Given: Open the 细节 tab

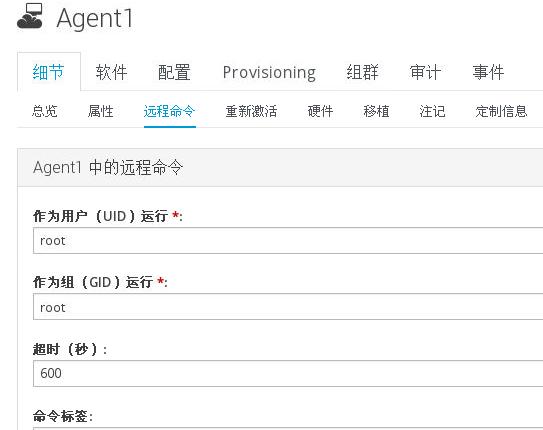Looking at the screenshot, I should (x=48, y=72).
